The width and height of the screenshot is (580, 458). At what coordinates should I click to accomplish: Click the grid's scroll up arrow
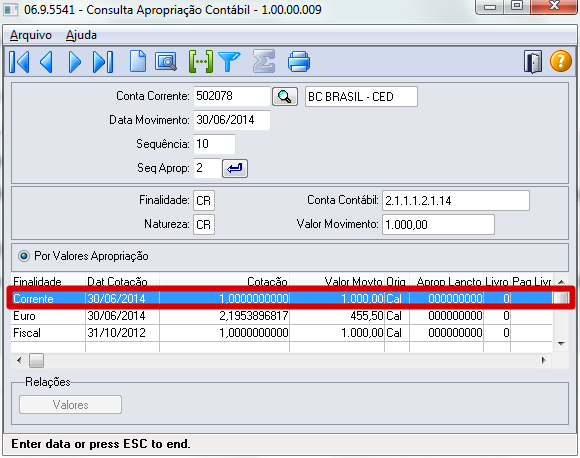[561, 282]
